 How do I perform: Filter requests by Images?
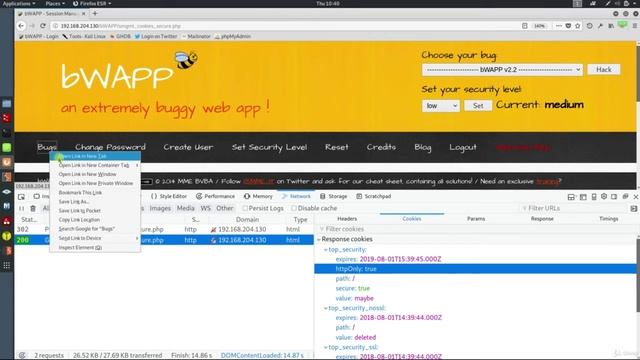pos(160,208)
